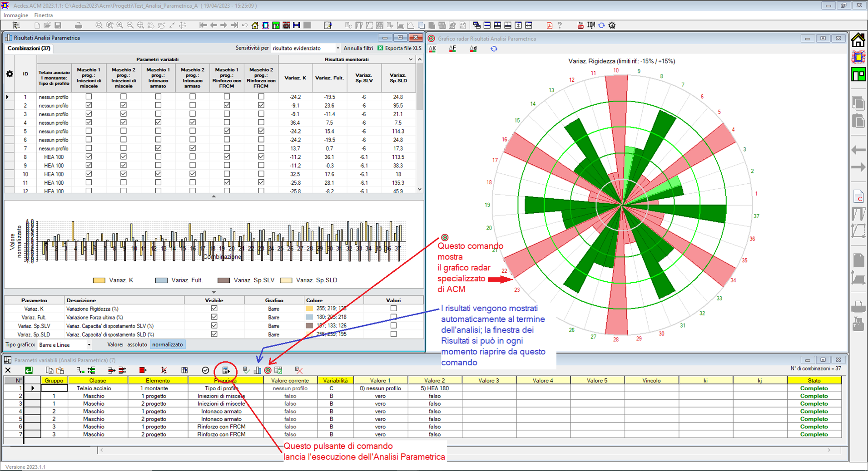The image size is (868, 471).
Task: Click the Variaz. K color swatch
Action: (310, 309)
